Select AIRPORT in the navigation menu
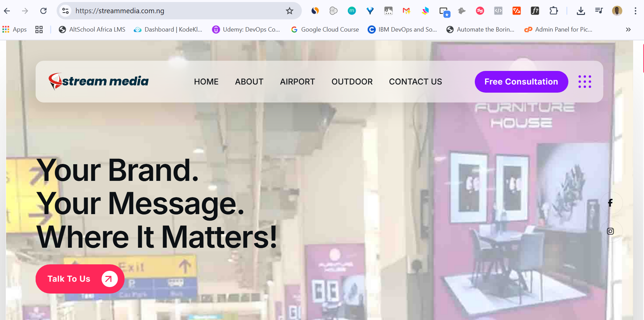This screenshot has height=320, width=644. click(x=297, y=82)
